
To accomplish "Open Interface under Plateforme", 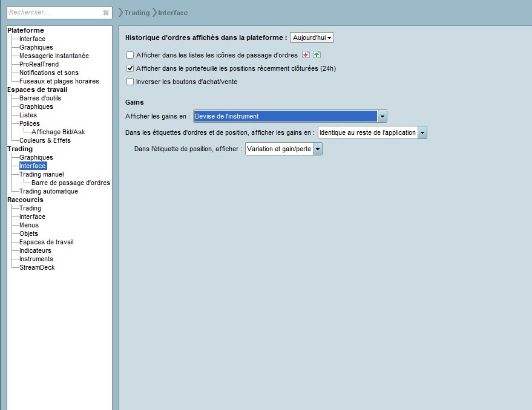I will click(x=32, y=39).
